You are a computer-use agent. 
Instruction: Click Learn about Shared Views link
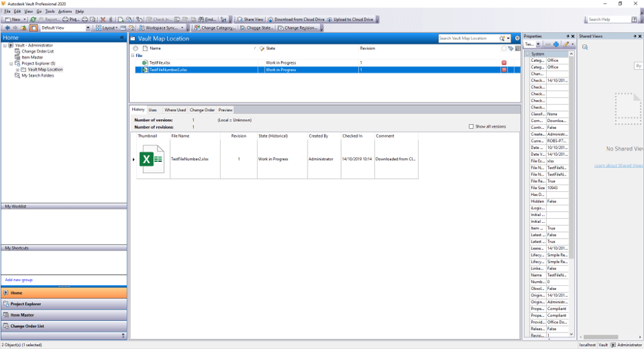click(618, 166)
